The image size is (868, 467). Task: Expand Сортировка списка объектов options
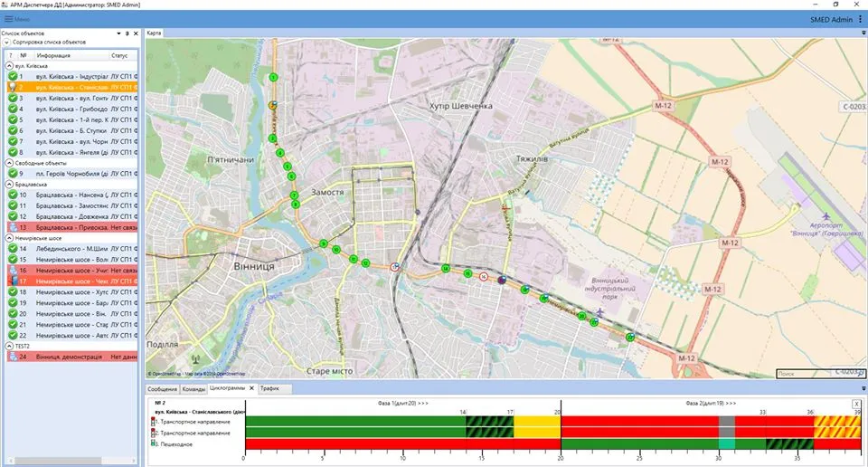point(6,43)
